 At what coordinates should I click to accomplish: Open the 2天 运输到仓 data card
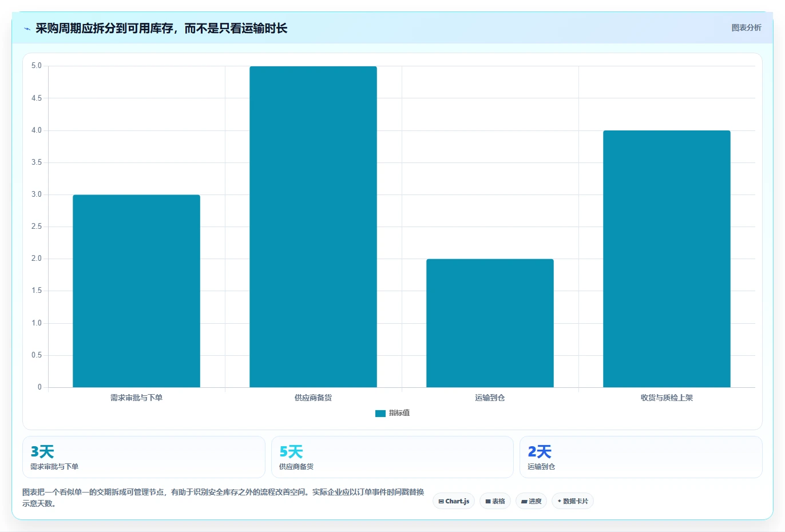coord(641,457)
